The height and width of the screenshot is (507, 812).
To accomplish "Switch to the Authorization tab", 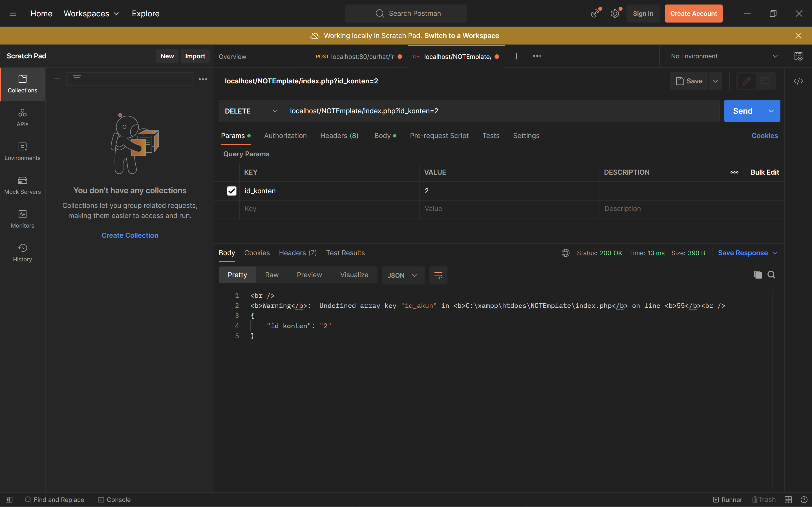I will pos(285,135).
